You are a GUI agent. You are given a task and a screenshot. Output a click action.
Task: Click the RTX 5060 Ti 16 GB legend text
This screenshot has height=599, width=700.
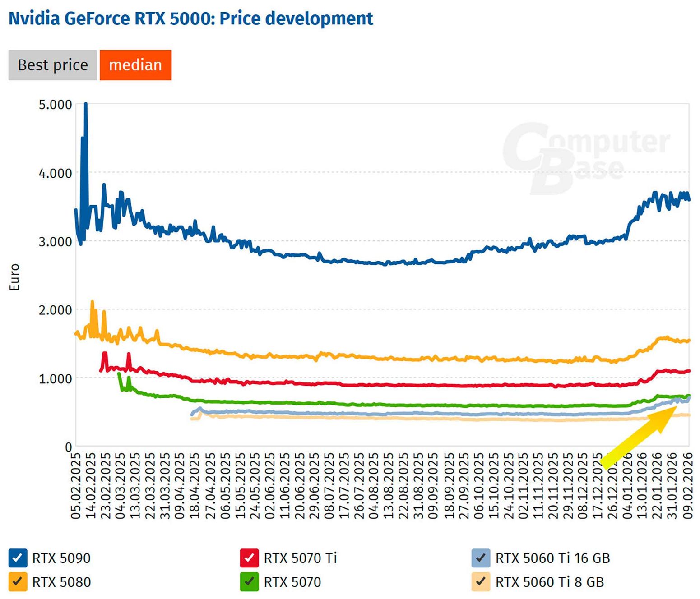tap(552, 558)
